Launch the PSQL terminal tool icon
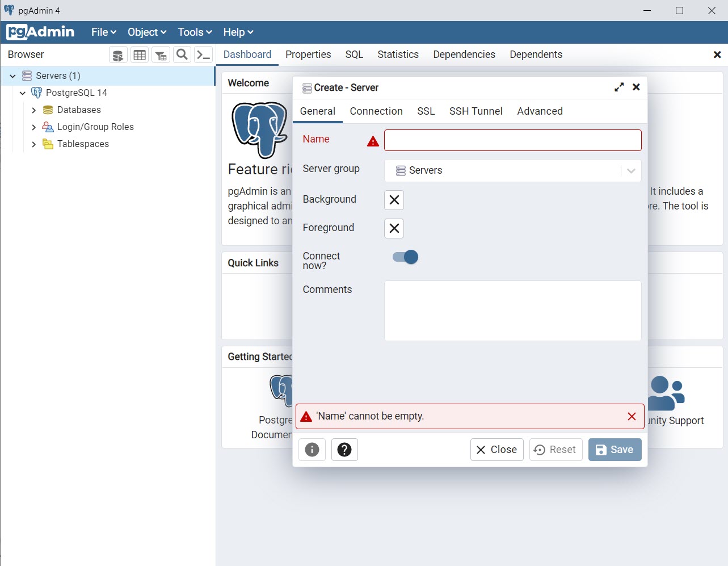Viewport: 728px width, 566px height. pos(203,55)
